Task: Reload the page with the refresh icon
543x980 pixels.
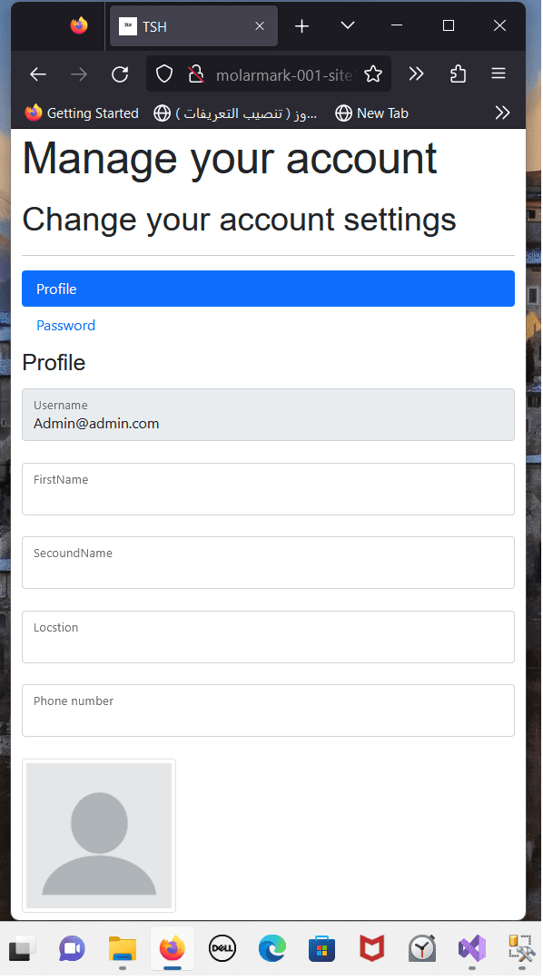Action: 120,74
